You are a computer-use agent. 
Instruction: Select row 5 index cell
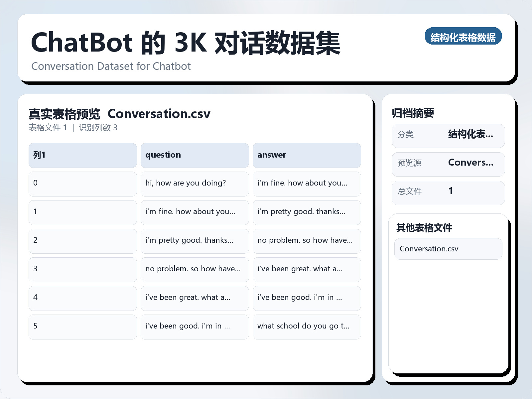pos(82,327)
